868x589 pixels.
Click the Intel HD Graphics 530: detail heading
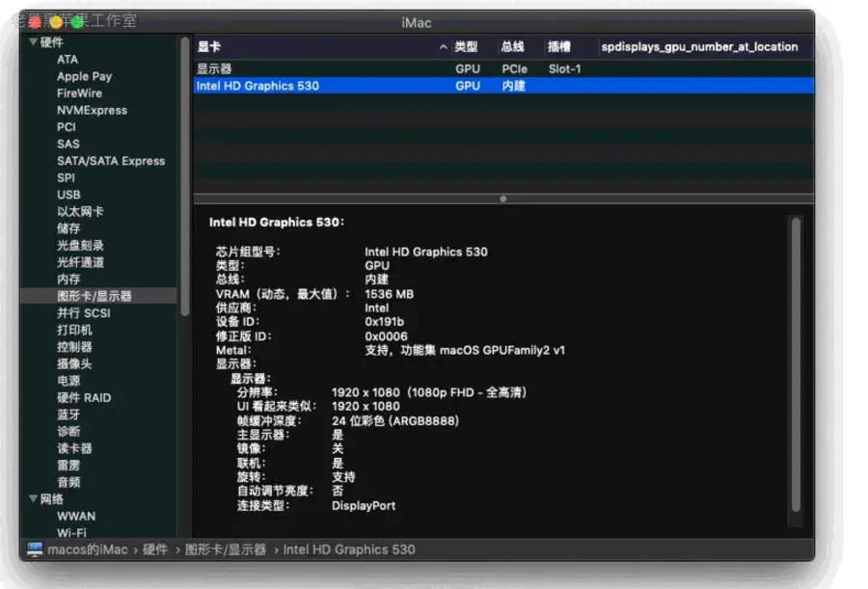[276, 222]
